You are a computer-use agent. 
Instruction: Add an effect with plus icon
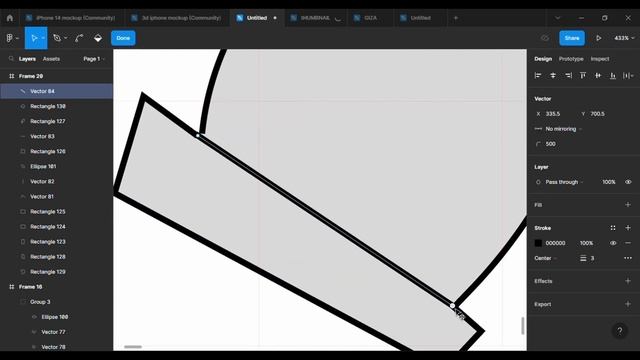point(628,281)
